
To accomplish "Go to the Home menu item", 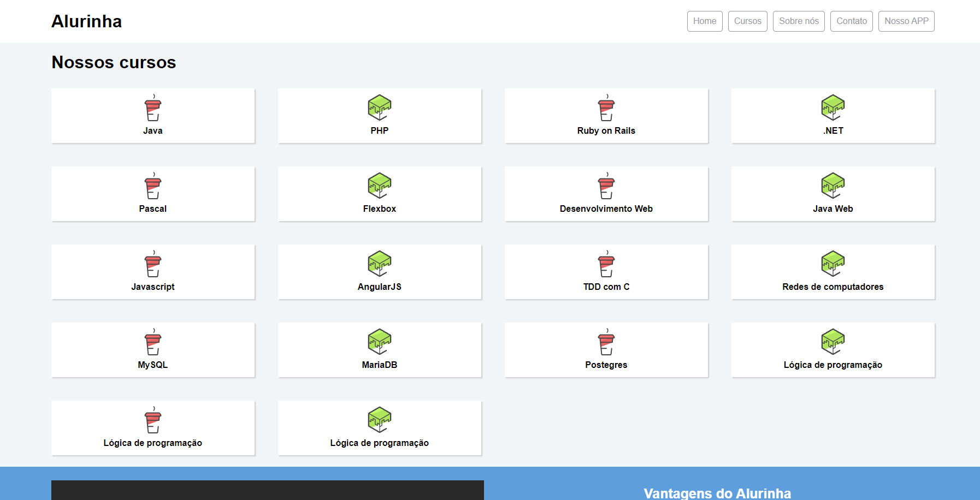I will point(705,21).
